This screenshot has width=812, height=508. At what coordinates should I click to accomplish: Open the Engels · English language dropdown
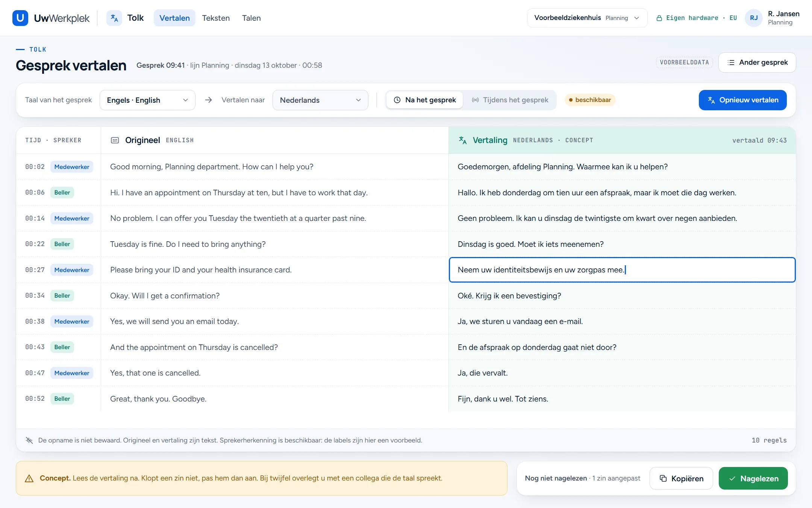147,100
